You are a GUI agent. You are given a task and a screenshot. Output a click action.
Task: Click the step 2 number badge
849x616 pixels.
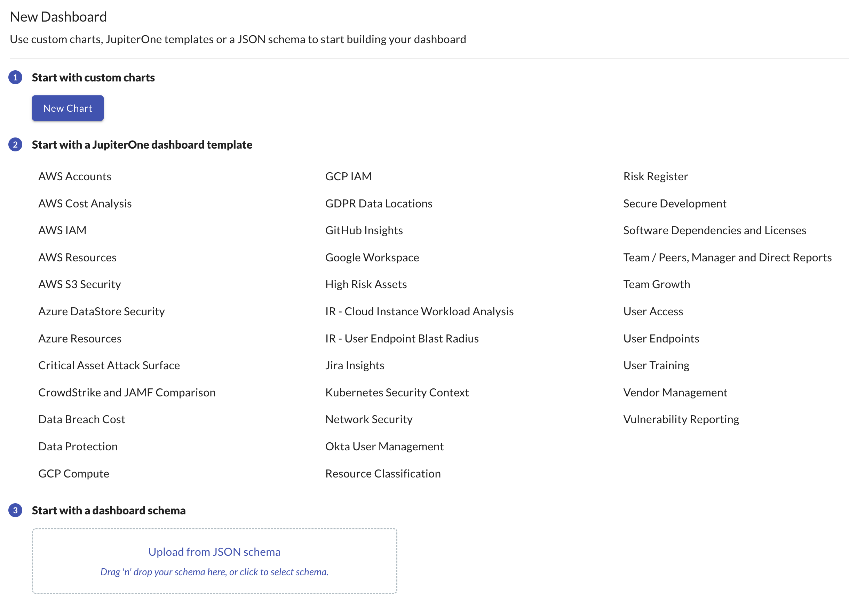(x=15, y=145)
